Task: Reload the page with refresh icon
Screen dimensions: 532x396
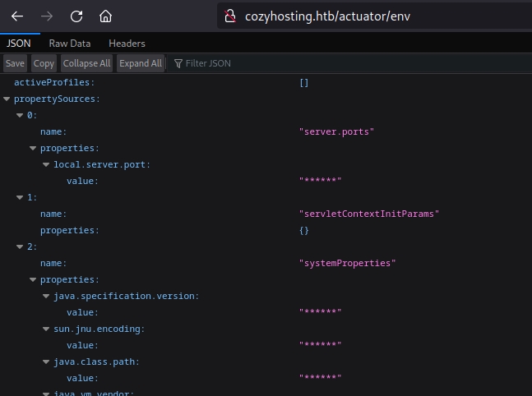Action: pos(76,16)
